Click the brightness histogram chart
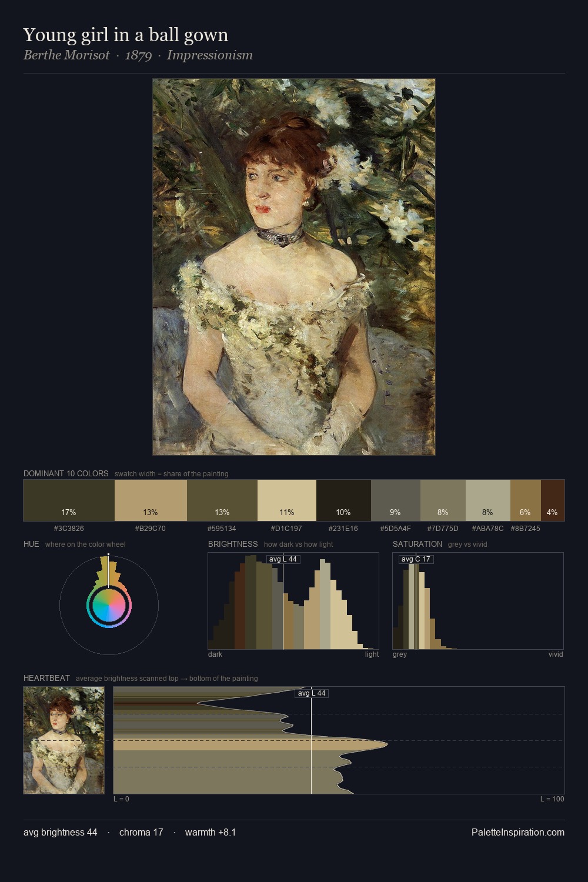The height and width of the screenshot is (882, 588). tap(293, 601)
